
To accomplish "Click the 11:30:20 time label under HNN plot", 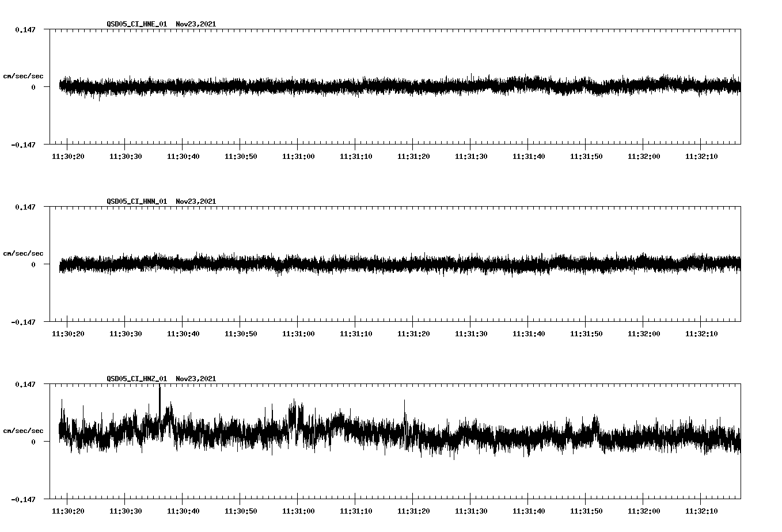I will click(x=68, y=334).
